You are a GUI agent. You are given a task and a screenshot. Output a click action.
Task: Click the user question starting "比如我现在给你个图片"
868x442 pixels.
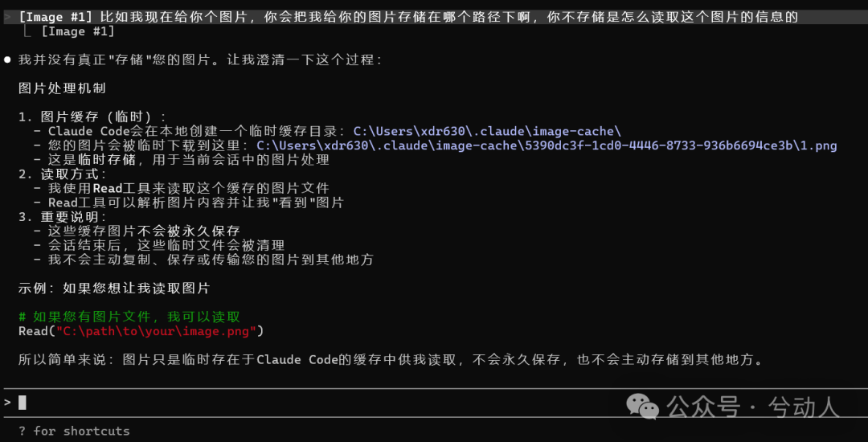pos(449,17)
